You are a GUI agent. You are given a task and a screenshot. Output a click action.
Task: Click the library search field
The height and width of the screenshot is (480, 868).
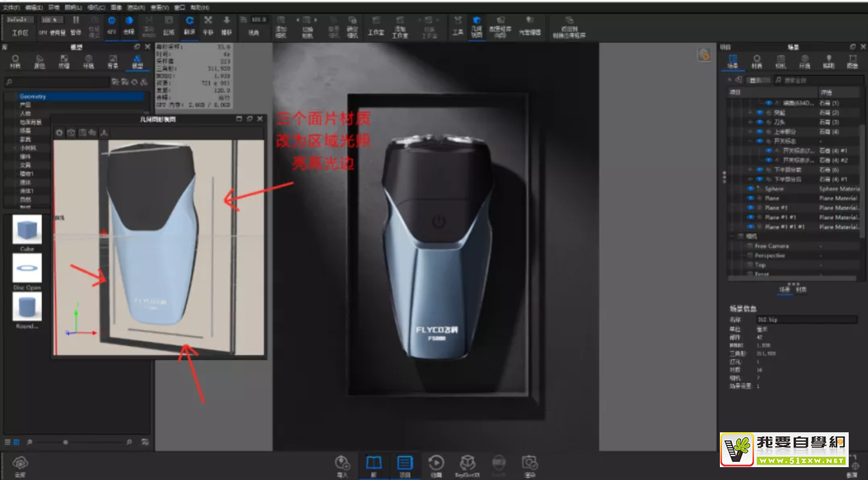click(57, 82)
